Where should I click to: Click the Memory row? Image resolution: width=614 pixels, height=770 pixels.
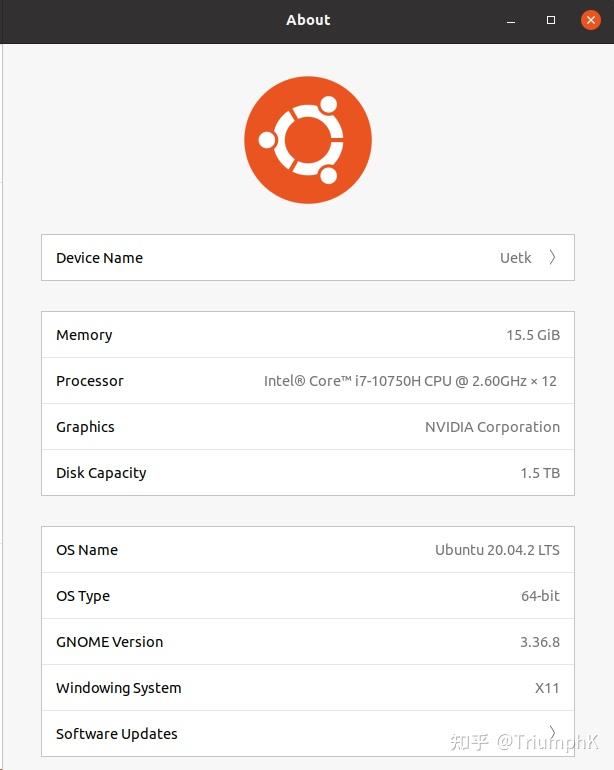[307, 335]
